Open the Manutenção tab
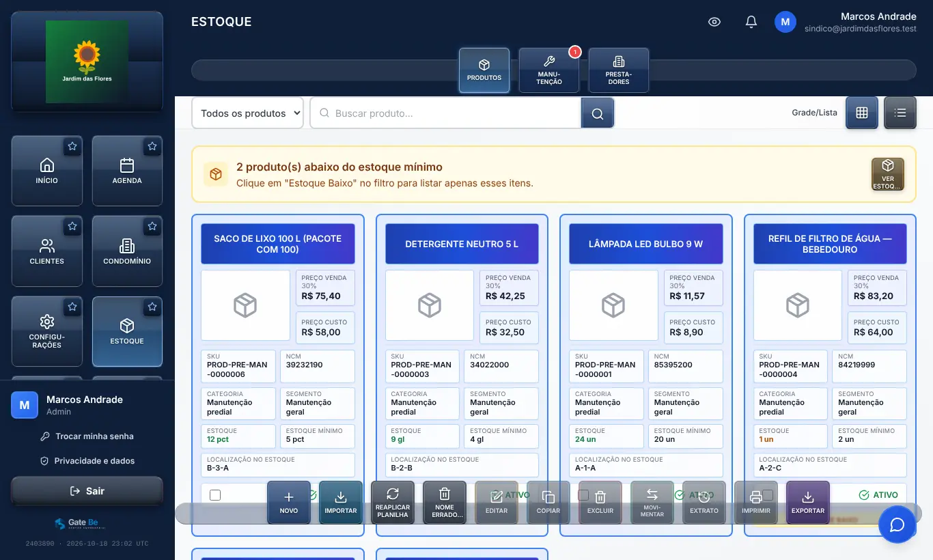Screen dimensions: 933x560 [549, 70]
